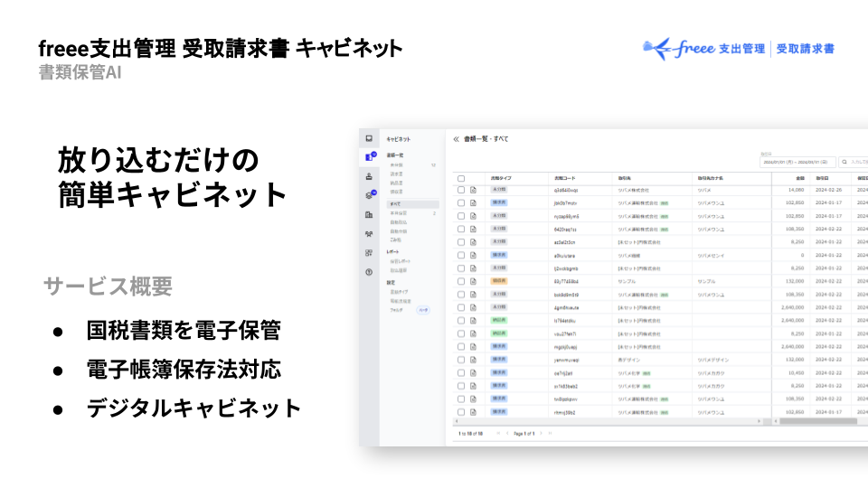Open the layers icon with blue badge

(x=370, y=195)
